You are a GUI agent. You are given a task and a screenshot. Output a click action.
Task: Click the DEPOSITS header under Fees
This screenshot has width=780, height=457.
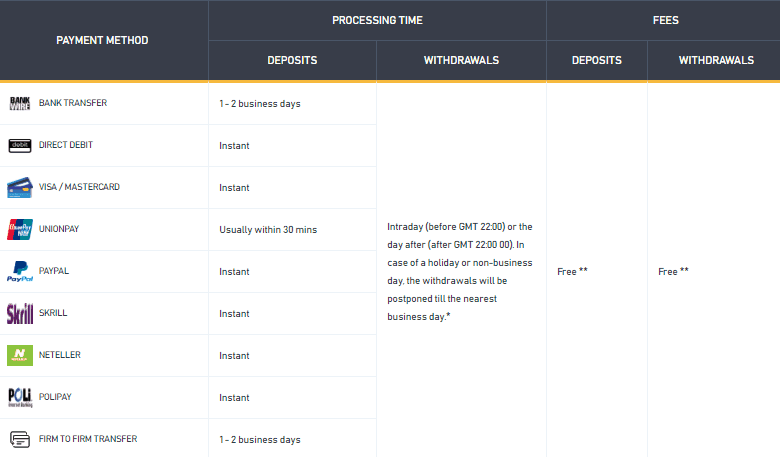596,60
